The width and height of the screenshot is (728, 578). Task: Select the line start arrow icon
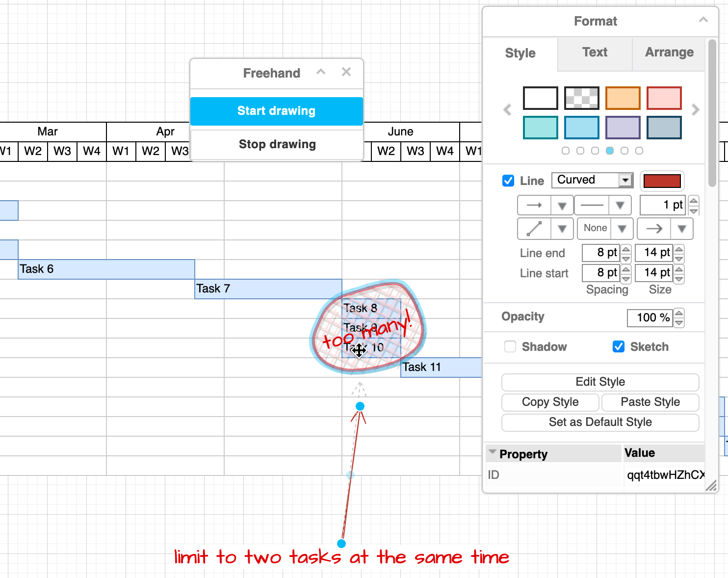[534, 205]
